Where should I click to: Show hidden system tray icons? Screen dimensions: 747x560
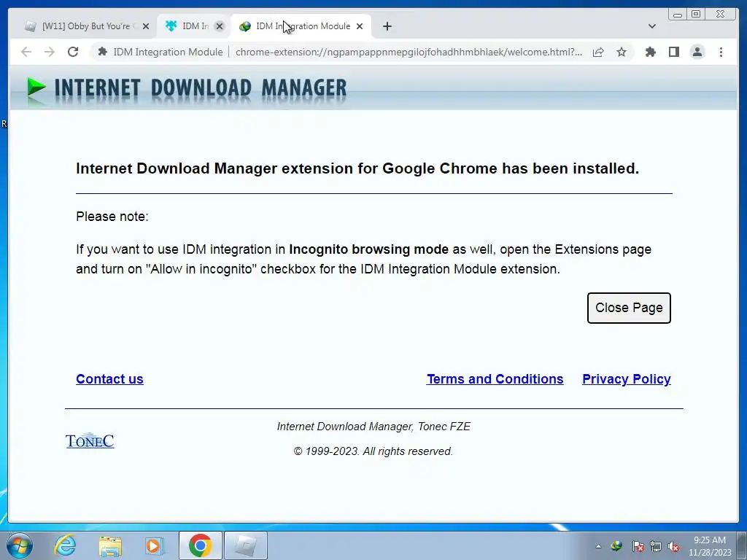[x=598, y=546]
